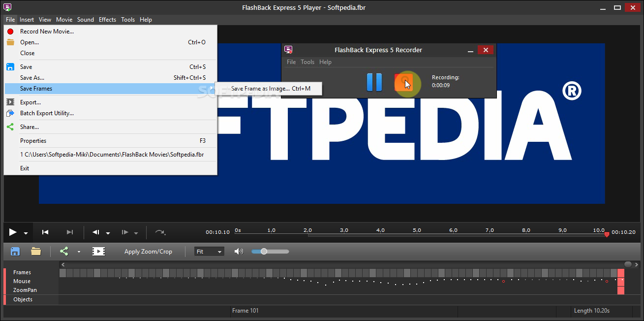Viewport: 644px width, 321px height.
Task: Open the Insert menu in the Player
Action: (27, 20)
